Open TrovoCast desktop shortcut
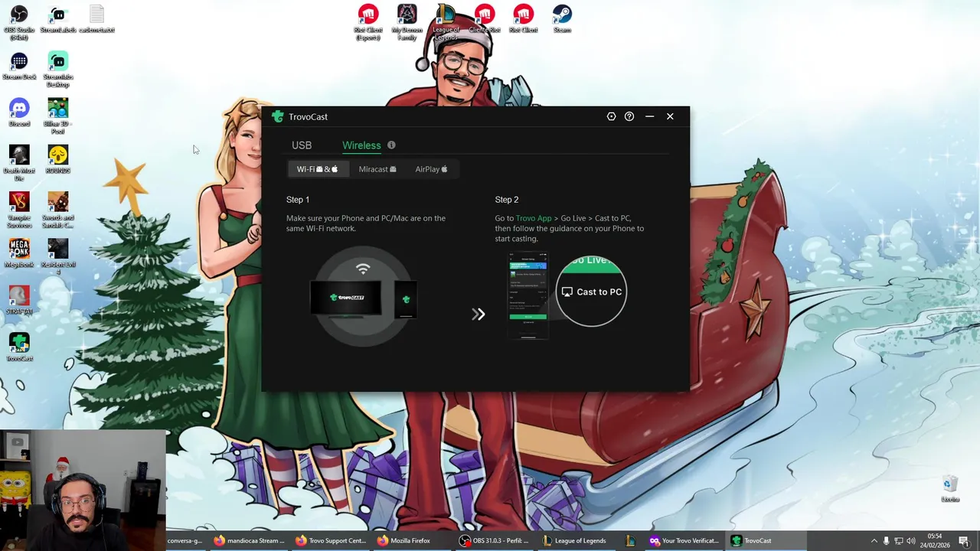 (19, 347)
